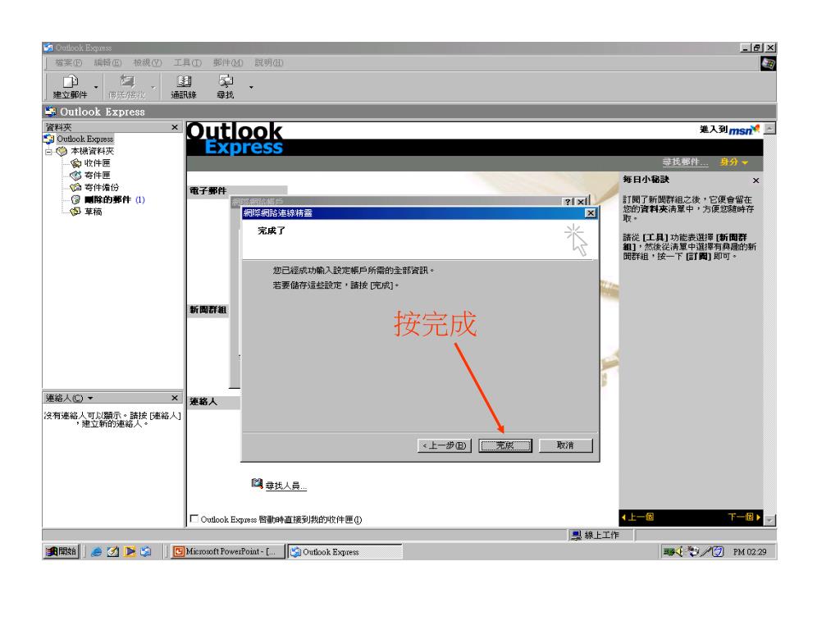Click the 尋找 (Find) toolbar icon
Image resolution: width=840 pixels, height=630 pixels.
pyautogui.click(x=226, y=87)
